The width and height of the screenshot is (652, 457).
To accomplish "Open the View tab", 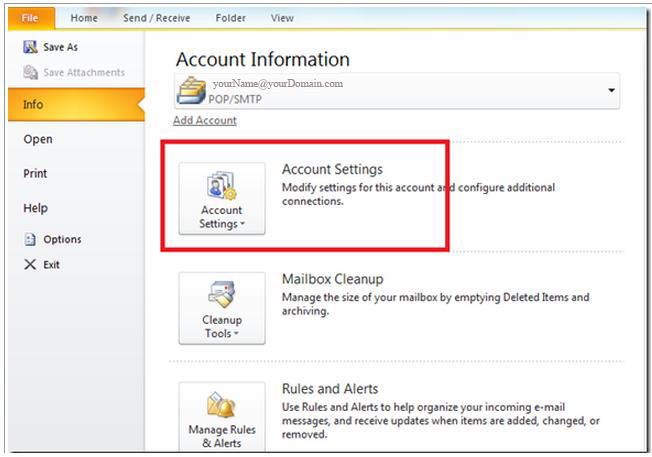I will 282,18.
